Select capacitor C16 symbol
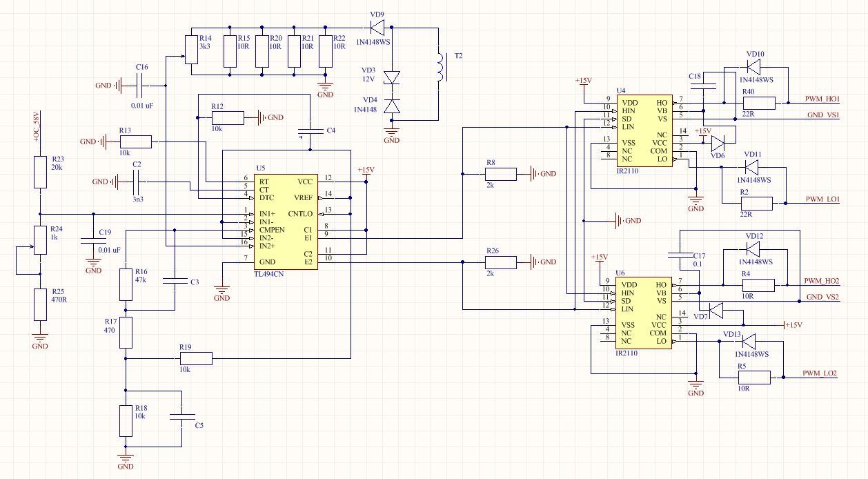The image size is (868, 479). click(x=141, y=86)
